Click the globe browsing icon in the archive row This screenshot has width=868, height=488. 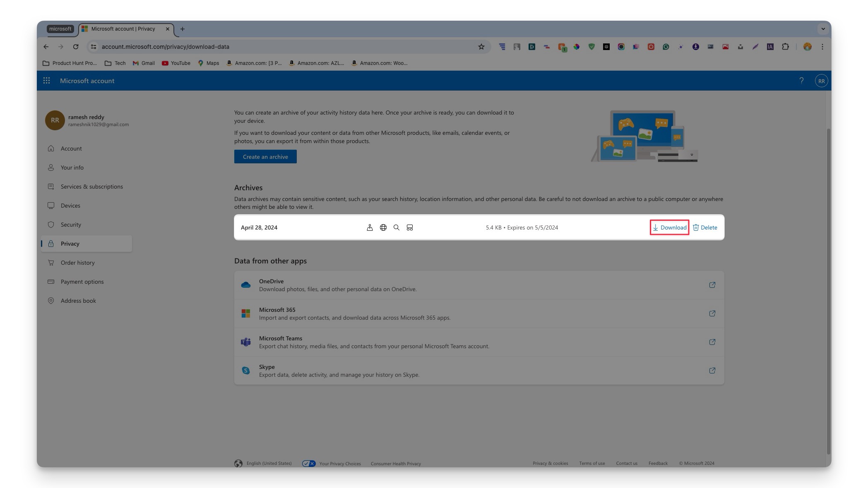[x=383, y=227]
